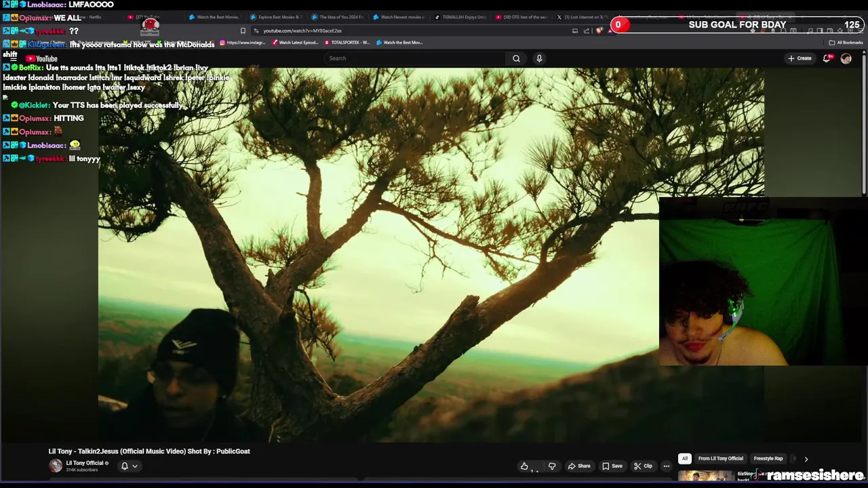The width and height of the screenshot is (868, 488).
Task: Open Lil Tony Official channel name link
Action: (85, 463)
